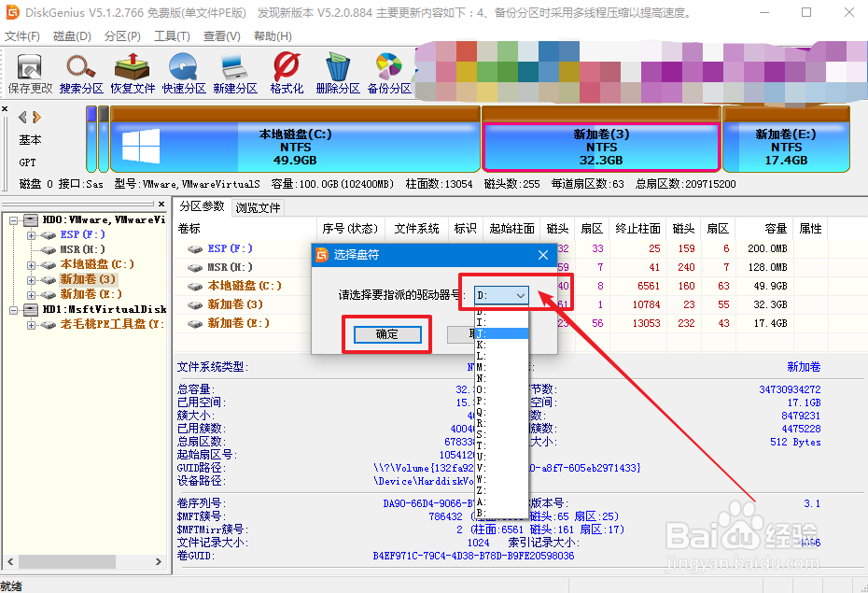Select ESP (F:) row in partition table
This screenshot has width=868, height=593.
230,248
